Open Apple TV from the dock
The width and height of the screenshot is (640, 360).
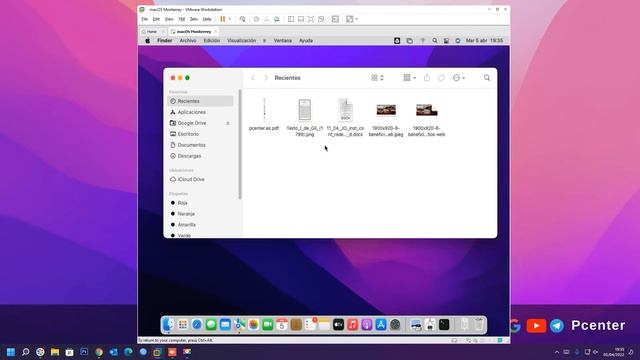click(x=338, y=324)
